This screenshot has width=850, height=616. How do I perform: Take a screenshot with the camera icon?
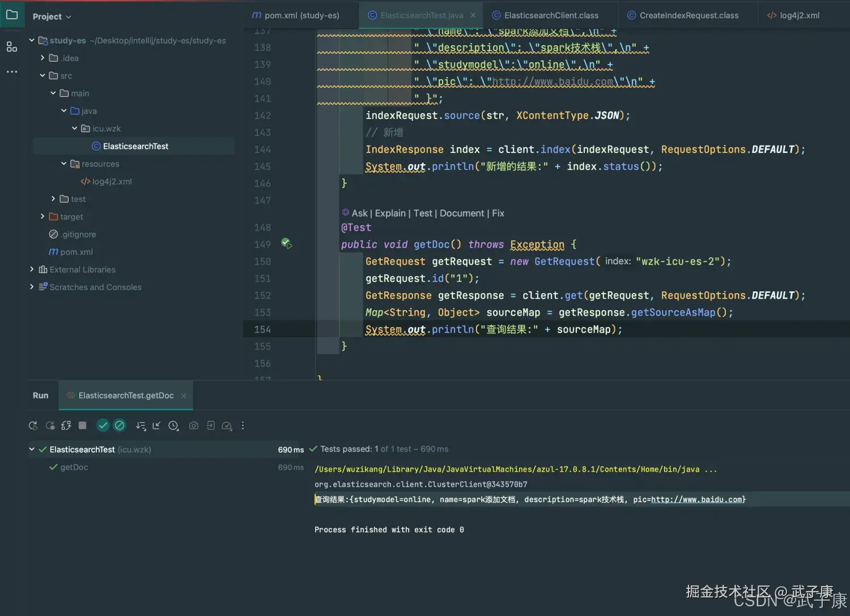(194, 426)
